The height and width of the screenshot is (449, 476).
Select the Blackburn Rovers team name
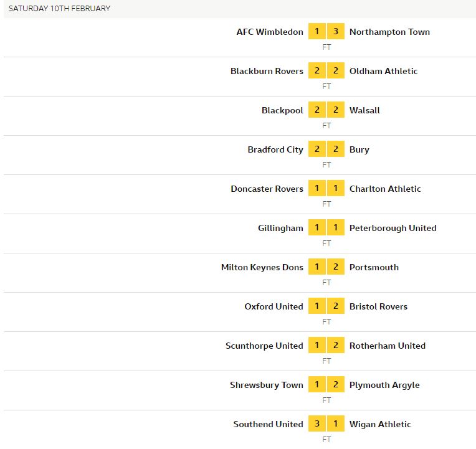click(x=267, y=71)
